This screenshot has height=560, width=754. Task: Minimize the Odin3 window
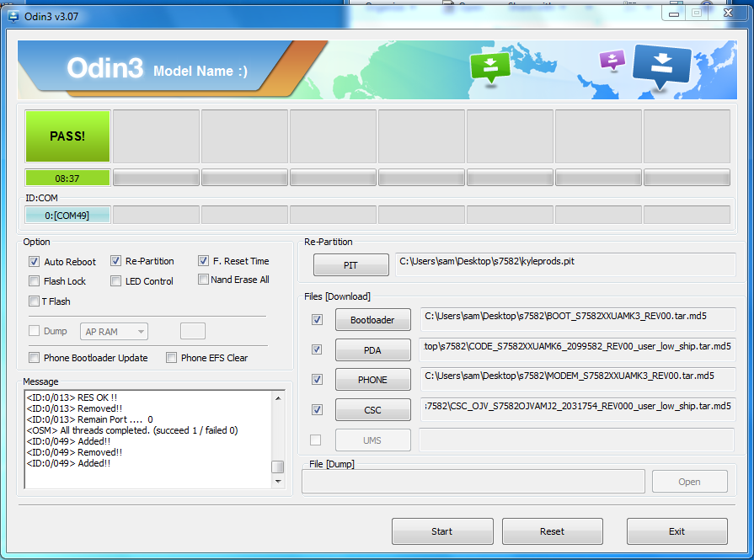click(674, 14)
